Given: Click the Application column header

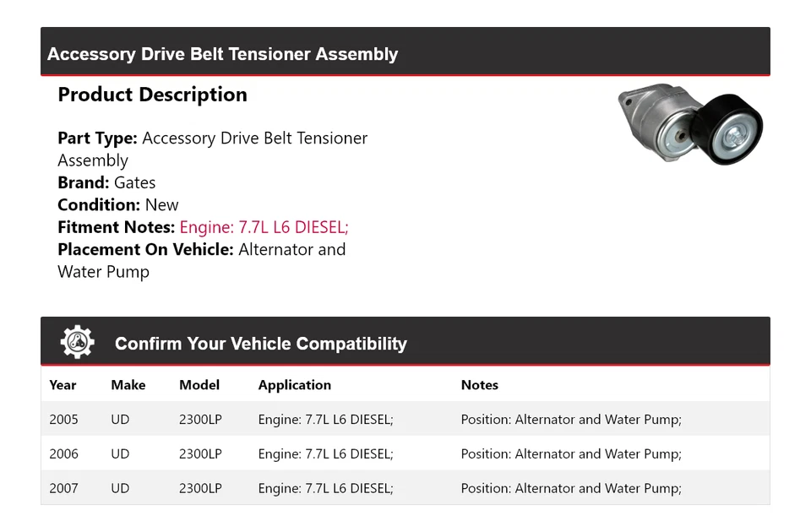Looking at the screenshot, I should pyautogui.click(x=294, y=385).
